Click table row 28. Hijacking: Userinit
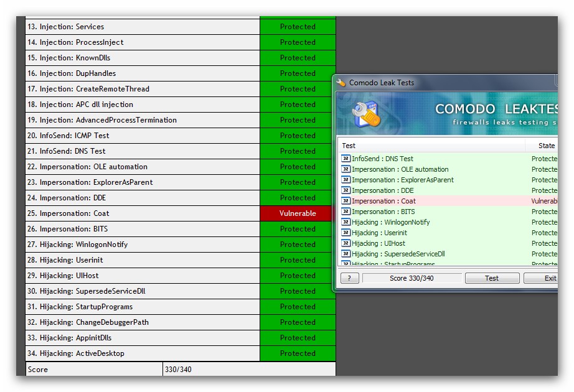The image size is (574, 392). tap(181, 260)
